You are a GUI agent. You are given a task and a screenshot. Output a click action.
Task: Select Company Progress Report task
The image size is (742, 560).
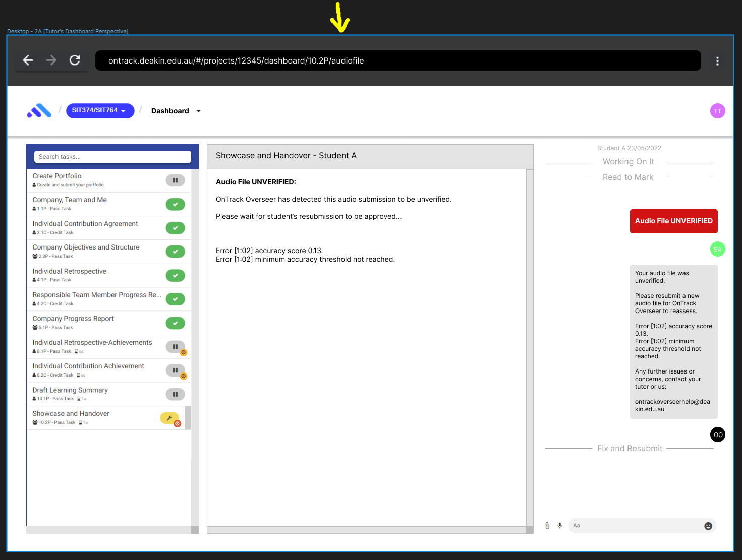tap(73, 319)
